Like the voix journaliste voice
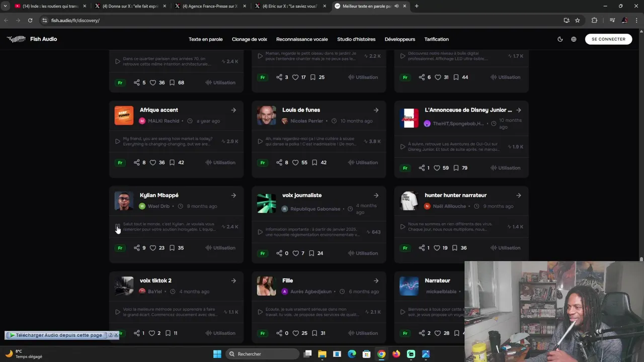Screen dimensions: 644x362 [x=295, y=253]
